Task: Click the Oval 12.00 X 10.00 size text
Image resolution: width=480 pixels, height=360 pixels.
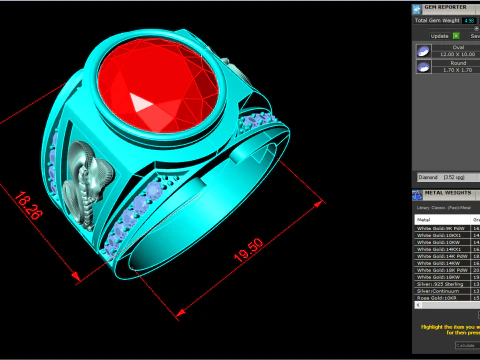Action: point(458,54)
